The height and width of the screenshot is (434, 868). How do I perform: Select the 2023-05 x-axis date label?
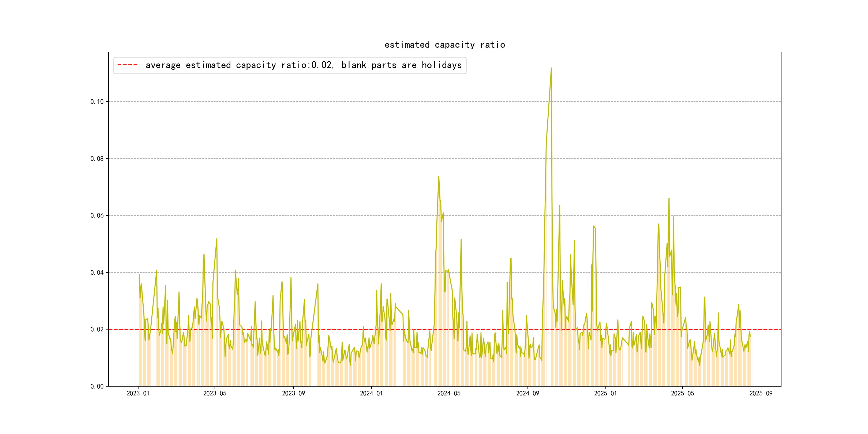pyautogui.click(x=215, y=394)
